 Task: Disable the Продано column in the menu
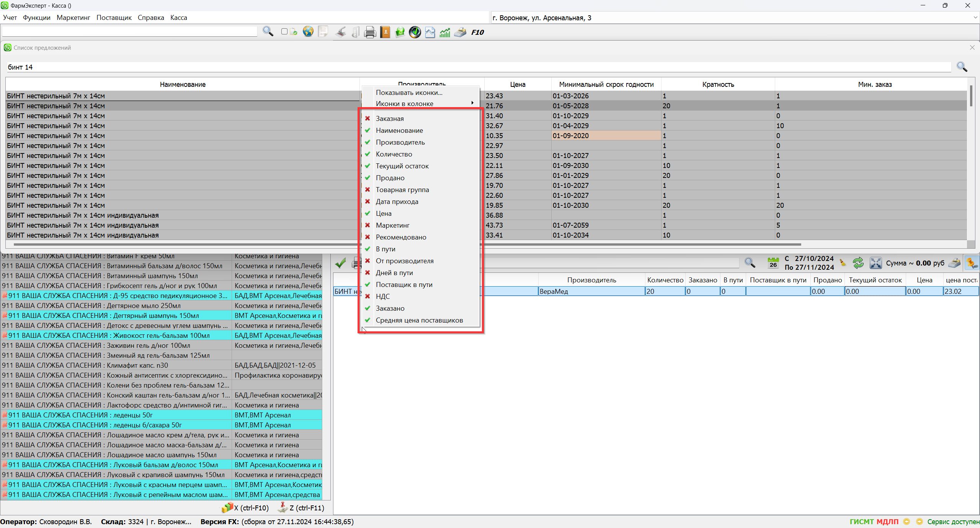pyautogui.click(x=390, y=178)
